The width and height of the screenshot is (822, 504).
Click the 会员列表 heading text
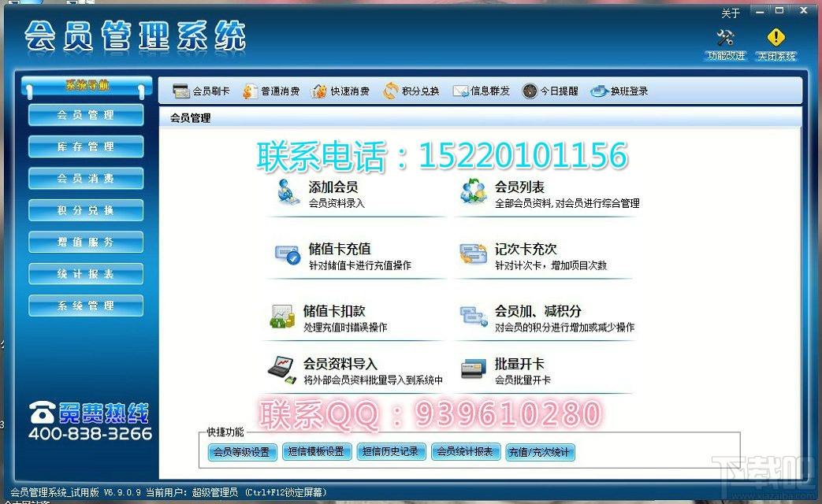[x=519, y=187]
